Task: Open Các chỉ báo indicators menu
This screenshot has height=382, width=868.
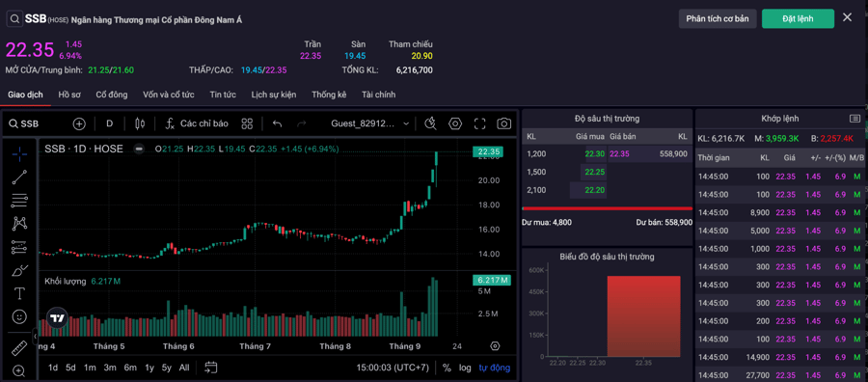Action: (197, 123)
